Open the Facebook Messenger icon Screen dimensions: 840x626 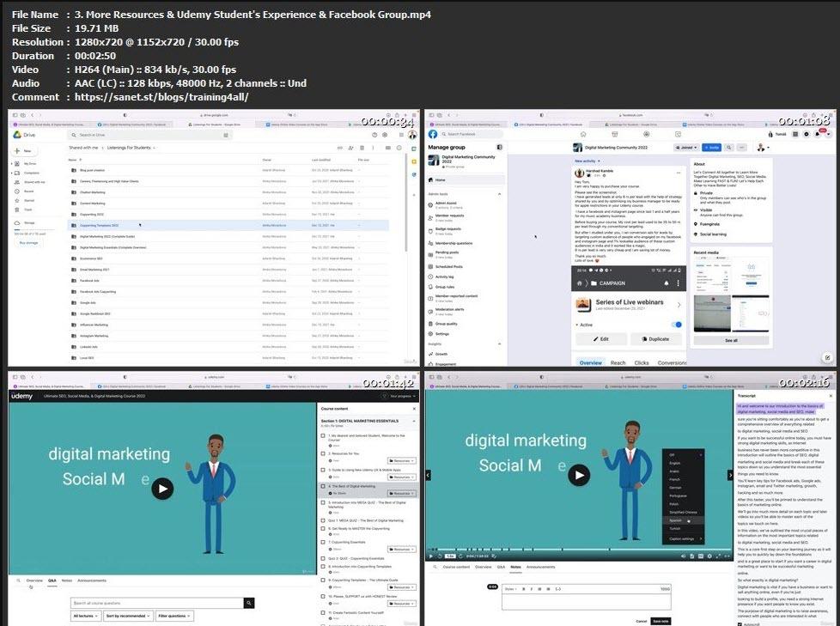pos(807,134)
